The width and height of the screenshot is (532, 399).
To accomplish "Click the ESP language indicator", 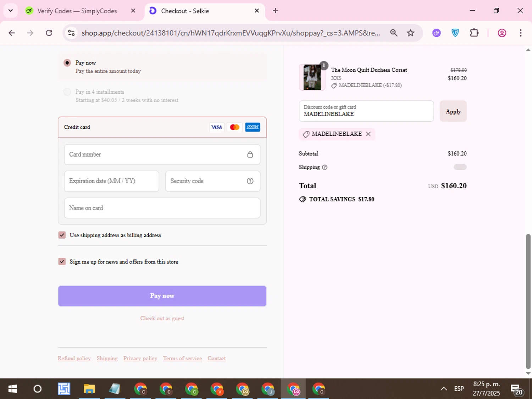I will click(459, 389).
